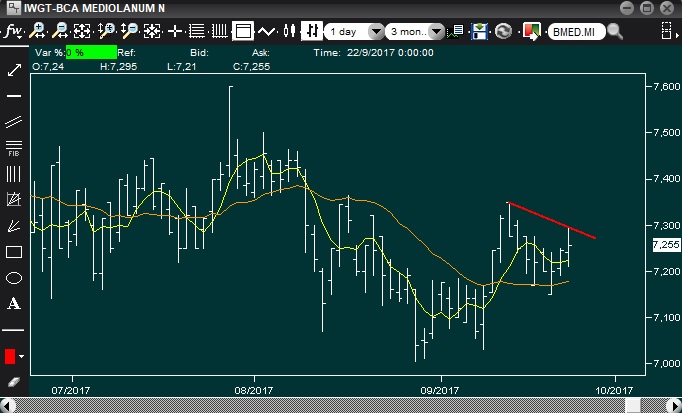Click the horizontal zoom-in magnifier
This screenshot has width=682, height=413.
pos(38,31)
